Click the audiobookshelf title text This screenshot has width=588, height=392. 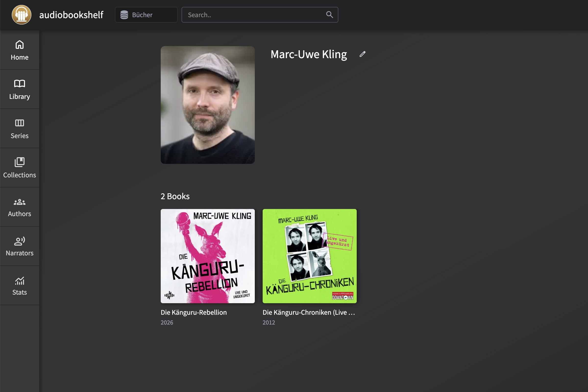click(x=71, y=15)
